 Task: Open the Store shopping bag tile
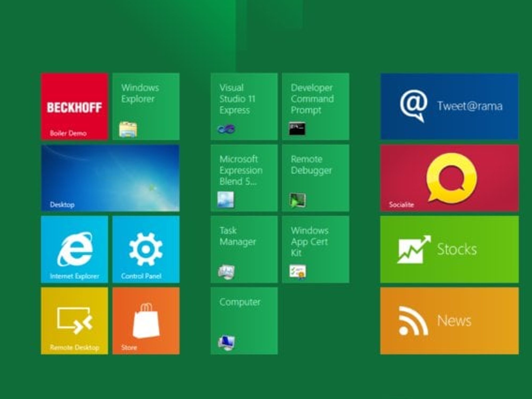point(146,321)
